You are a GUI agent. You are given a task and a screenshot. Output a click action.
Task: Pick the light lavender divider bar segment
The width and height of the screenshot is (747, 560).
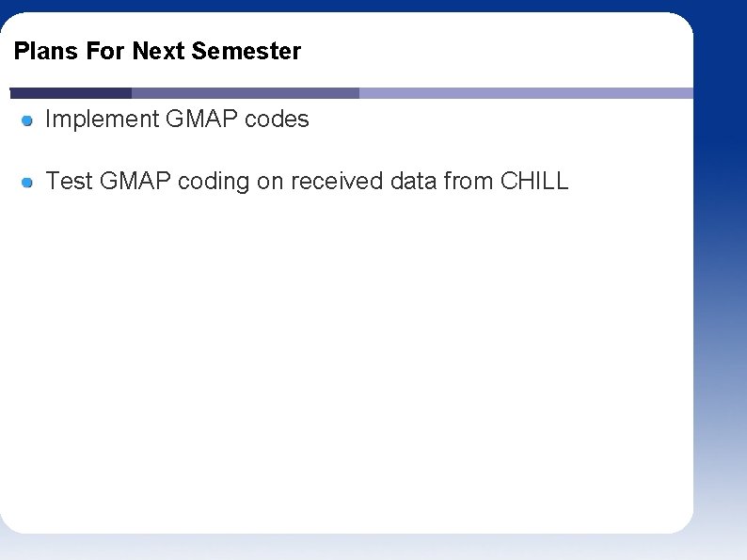(526, 93)
